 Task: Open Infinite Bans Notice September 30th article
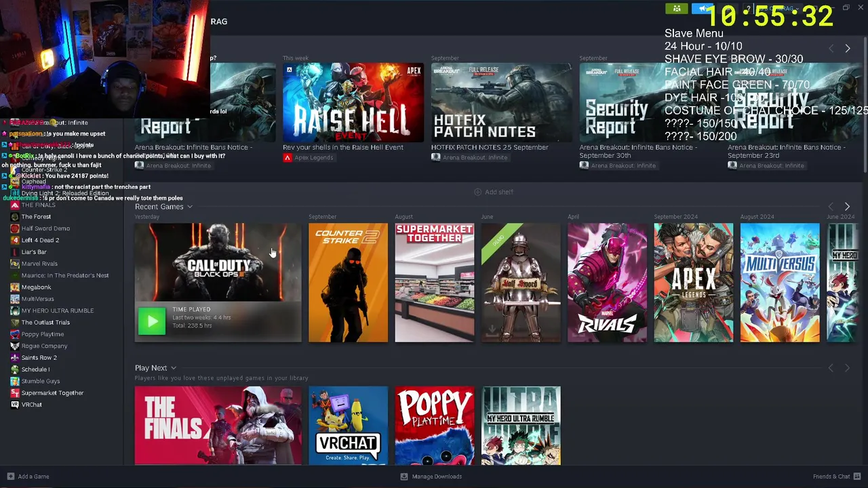638,151
